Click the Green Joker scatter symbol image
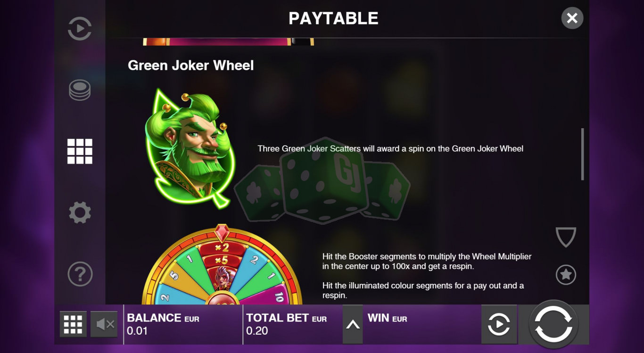Viewport: 644px width, 353px height. (188, 147)
